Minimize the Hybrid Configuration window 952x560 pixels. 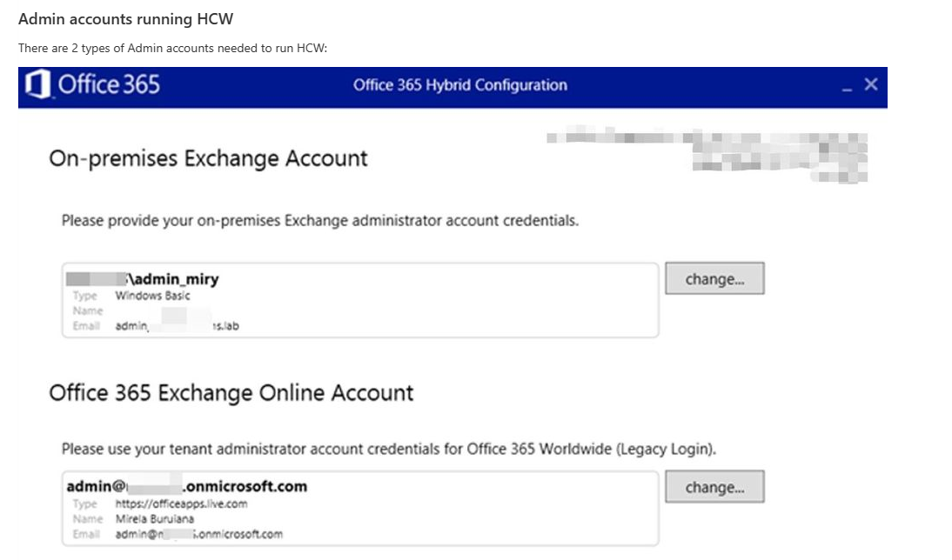click(847, 89)
